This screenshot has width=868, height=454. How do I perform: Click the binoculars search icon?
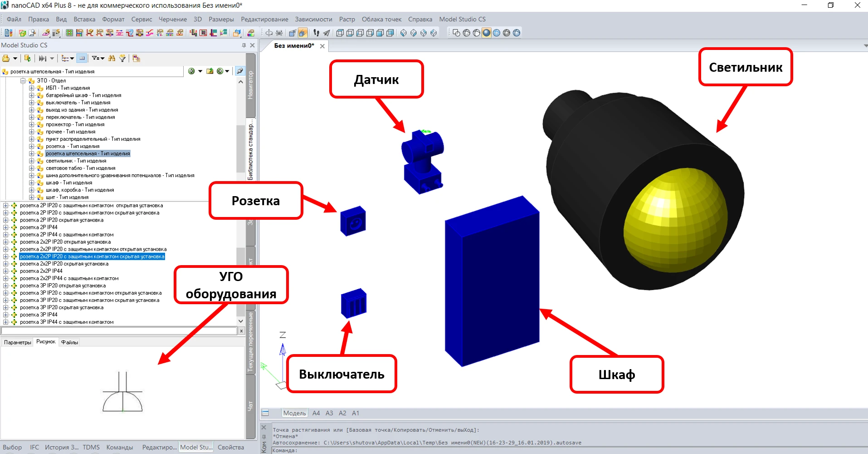tap(112, 58)
